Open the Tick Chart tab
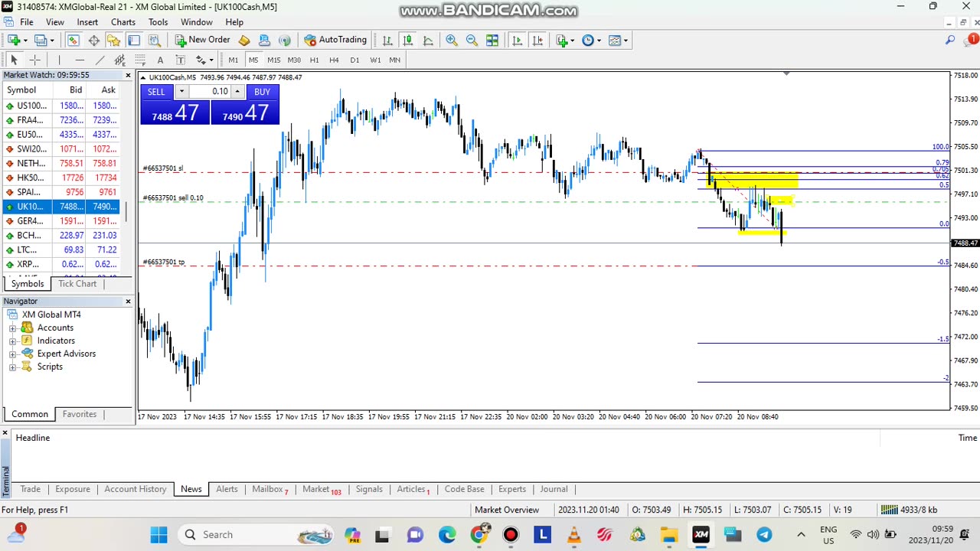The image size is (980, 551). [x=77, y=284]
